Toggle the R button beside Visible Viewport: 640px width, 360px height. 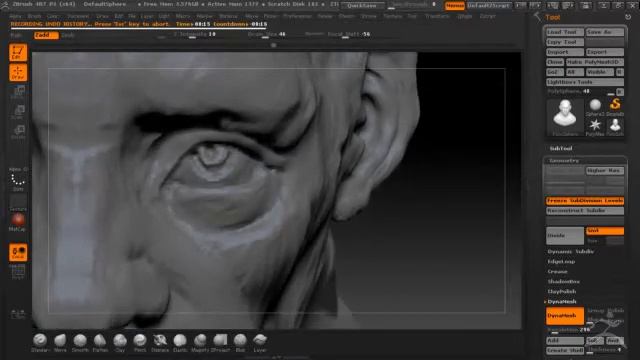click(x=620, y=72)
